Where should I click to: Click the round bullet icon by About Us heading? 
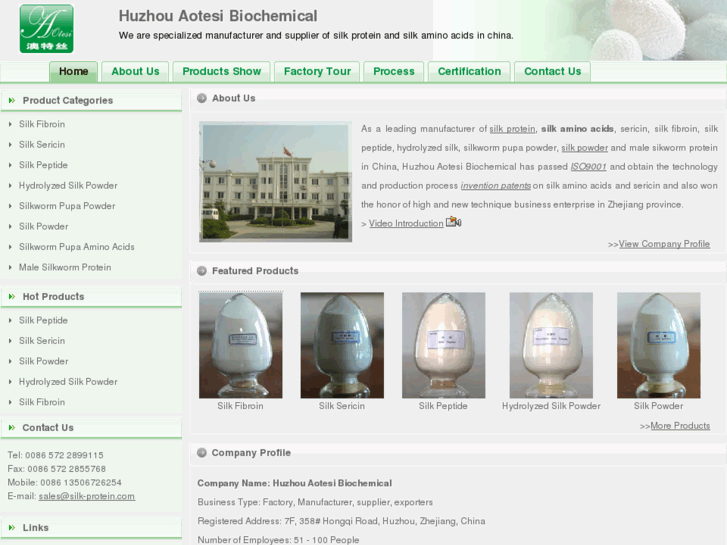pos(202,98)
